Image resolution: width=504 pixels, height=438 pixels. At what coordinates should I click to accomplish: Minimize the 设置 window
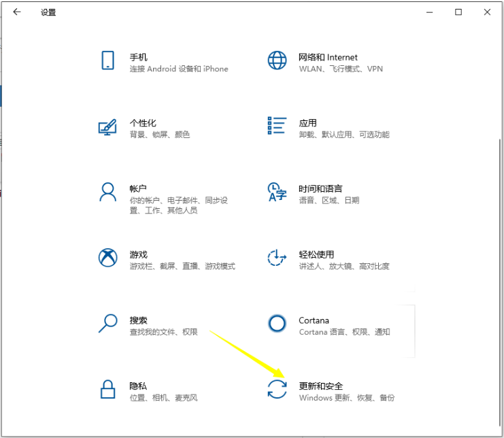[429, 12]
